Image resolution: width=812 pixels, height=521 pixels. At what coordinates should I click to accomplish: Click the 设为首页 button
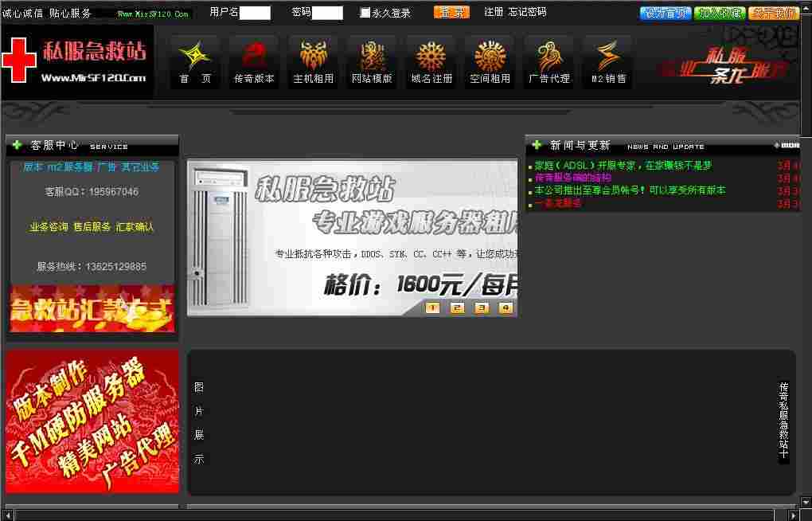pyautogui.click(x=665, y=13)
